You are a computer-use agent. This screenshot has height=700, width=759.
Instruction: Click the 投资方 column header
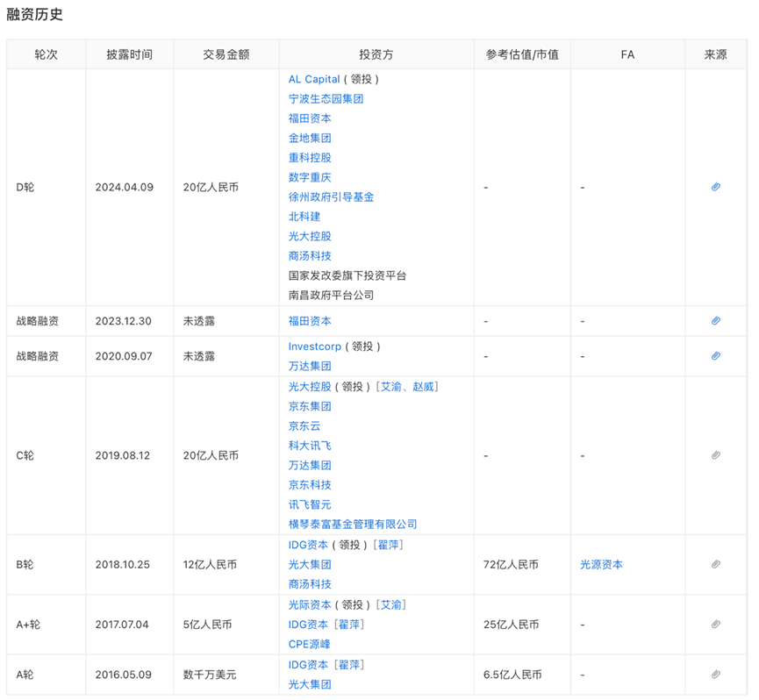tap(376, 54)
